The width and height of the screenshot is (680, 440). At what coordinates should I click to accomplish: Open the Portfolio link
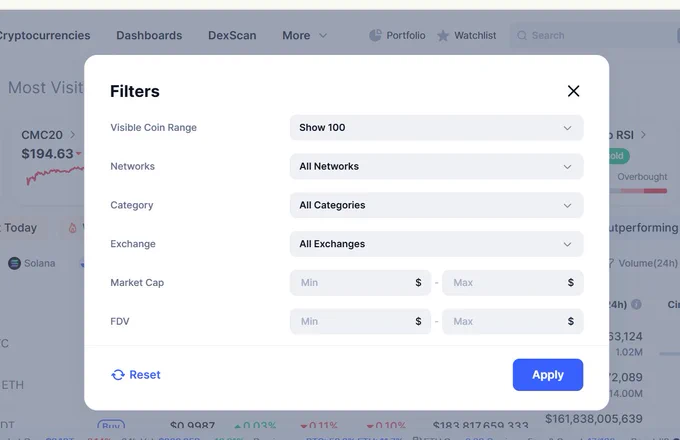(x=397, y=36)
